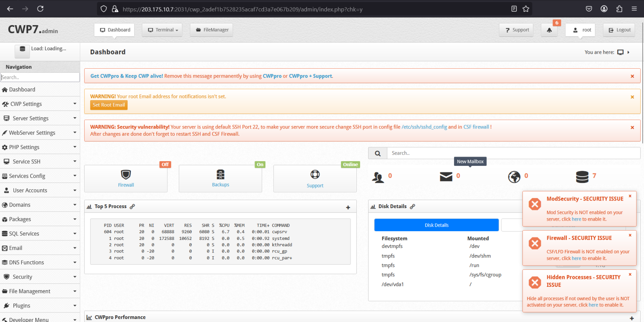Click the Firewall shield icon
The image size is (644, 322).
[x=126, y=175]
